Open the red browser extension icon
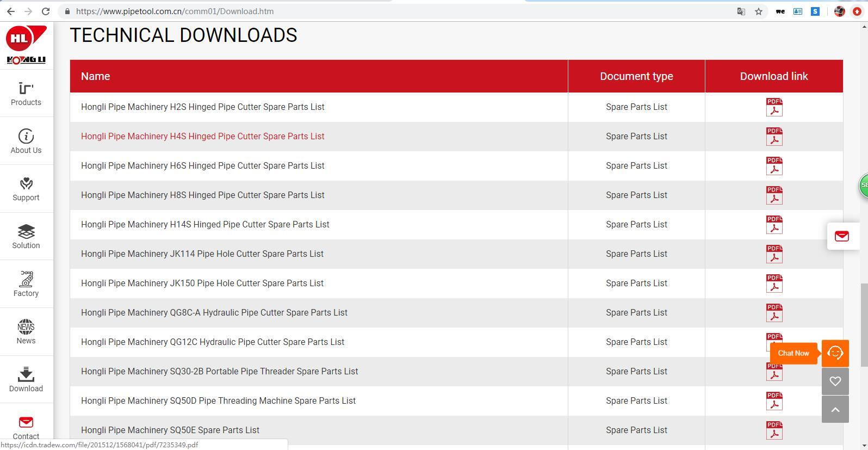 coord(857,11)
